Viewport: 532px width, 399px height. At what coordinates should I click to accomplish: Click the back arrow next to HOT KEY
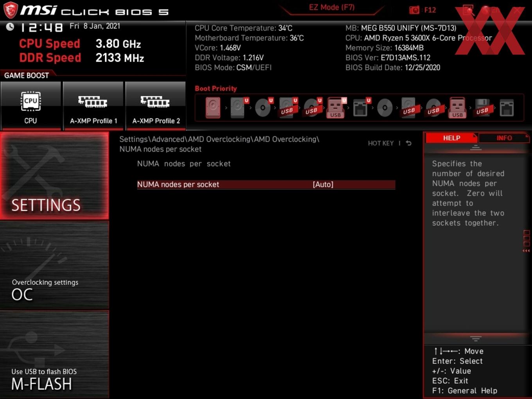click(408, 143)
